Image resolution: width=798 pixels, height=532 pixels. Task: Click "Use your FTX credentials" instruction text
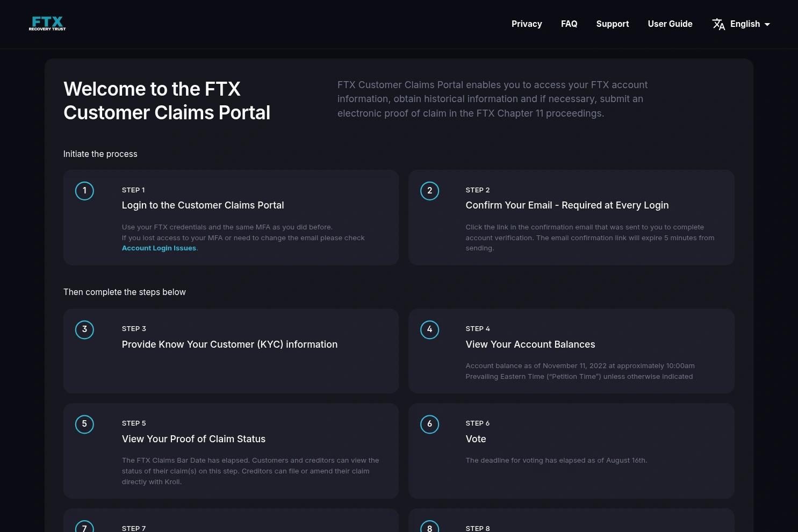(227, 227)
